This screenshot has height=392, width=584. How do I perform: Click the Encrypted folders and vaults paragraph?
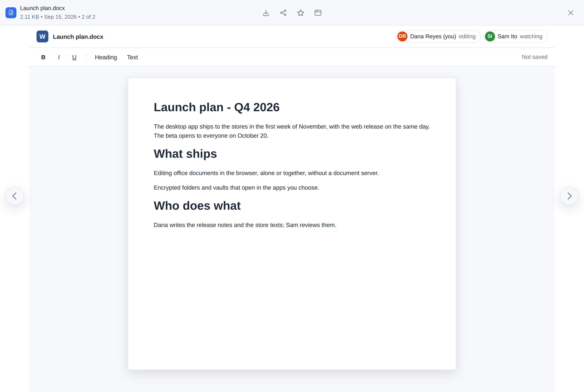(x=237, y=188)
